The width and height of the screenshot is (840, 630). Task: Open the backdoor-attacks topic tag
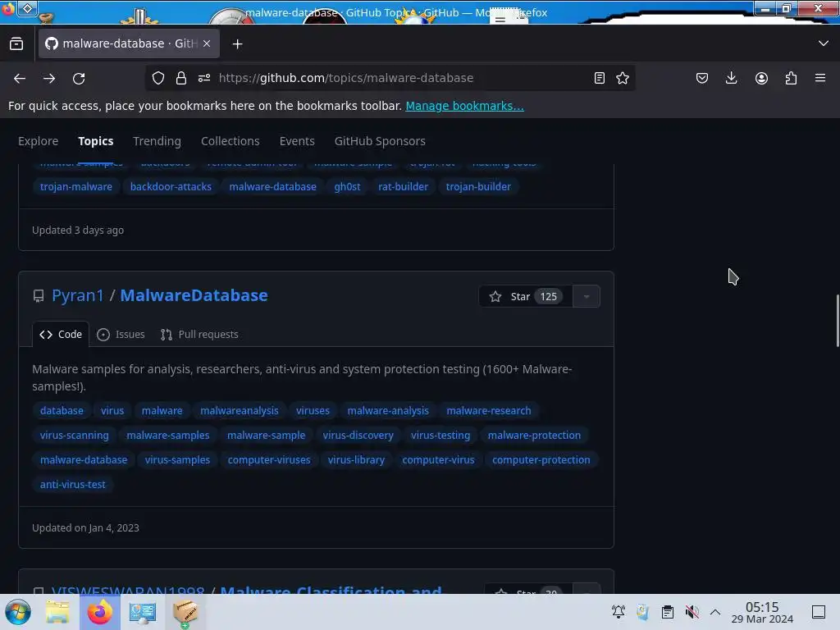171,186
